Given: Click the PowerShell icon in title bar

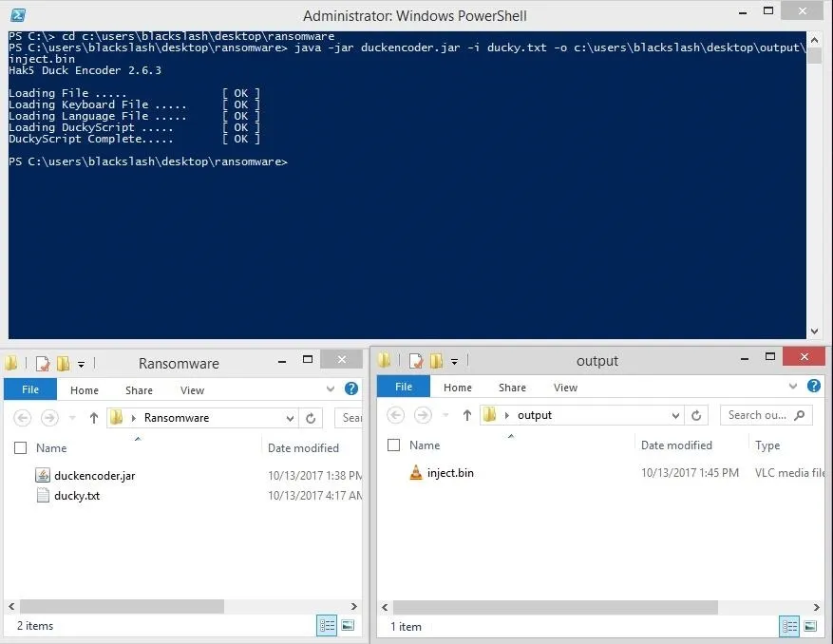Looking at the screenshot, I should click(18, 15).
